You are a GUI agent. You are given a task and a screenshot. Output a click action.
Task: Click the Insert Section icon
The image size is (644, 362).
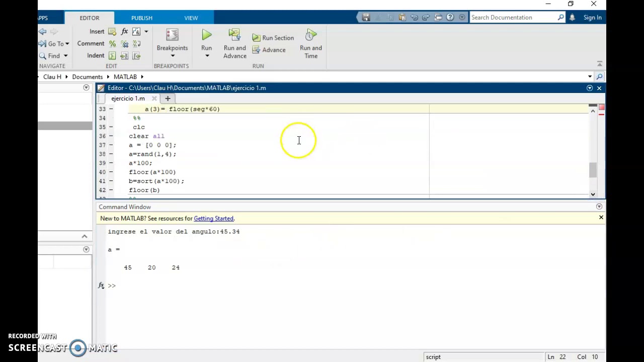pos(112,32)
